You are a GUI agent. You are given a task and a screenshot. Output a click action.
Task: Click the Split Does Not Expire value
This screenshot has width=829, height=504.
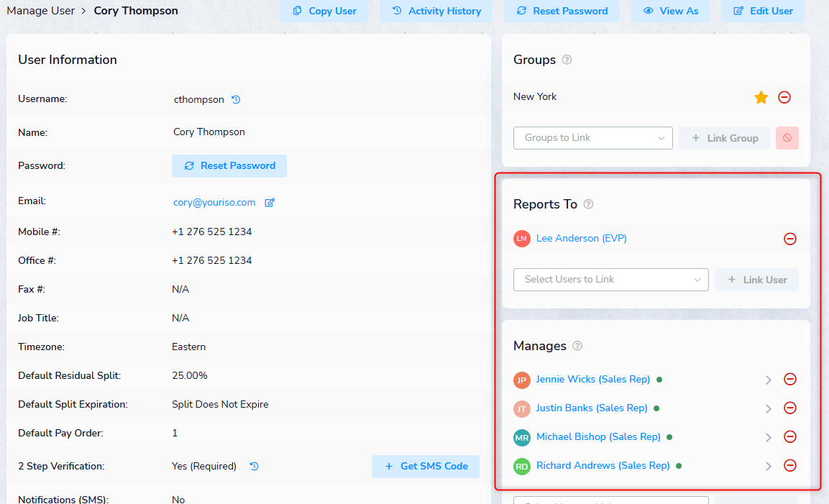pyautogui.click(x=220, y=405)
